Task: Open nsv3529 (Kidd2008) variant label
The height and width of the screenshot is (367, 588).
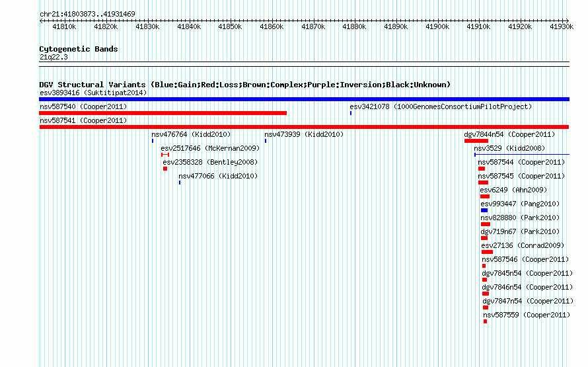Action: coord(509,148)
